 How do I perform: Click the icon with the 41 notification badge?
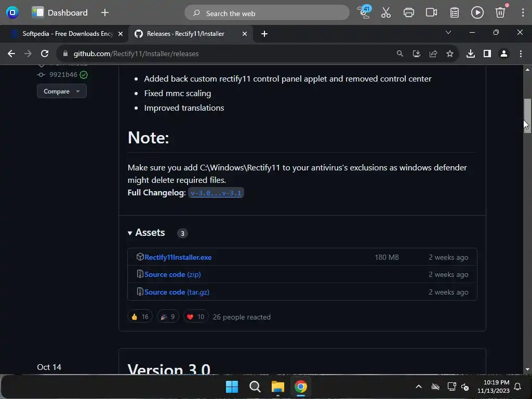click(364, 12)
